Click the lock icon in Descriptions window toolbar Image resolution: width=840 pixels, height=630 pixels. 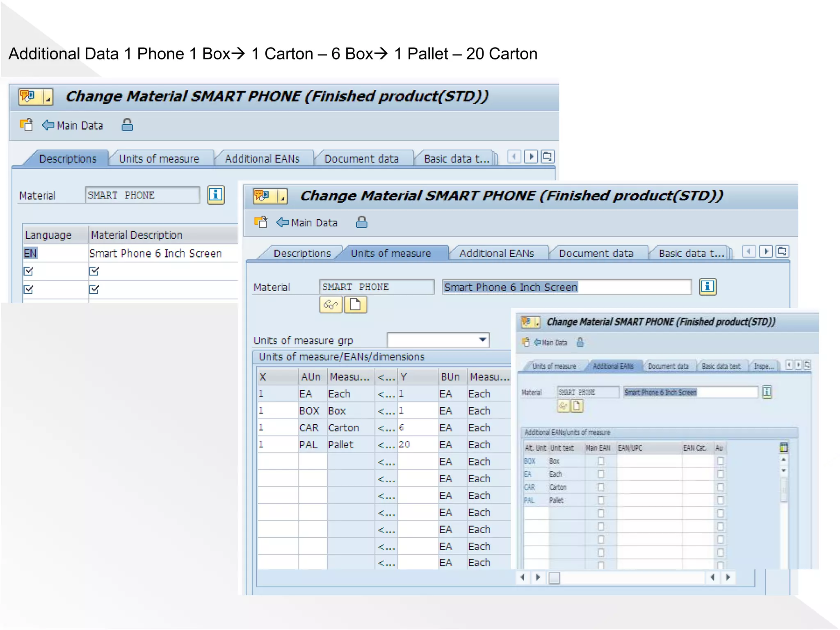tap(127, 125)
